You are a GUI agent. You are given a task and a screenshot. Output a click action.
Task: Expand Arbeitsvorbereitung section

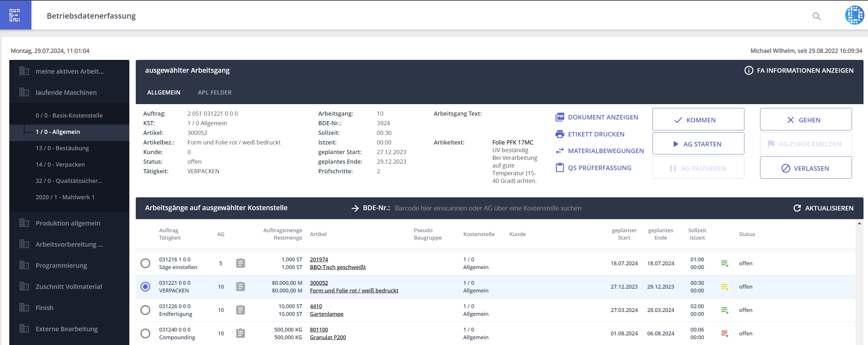[69, 244]
